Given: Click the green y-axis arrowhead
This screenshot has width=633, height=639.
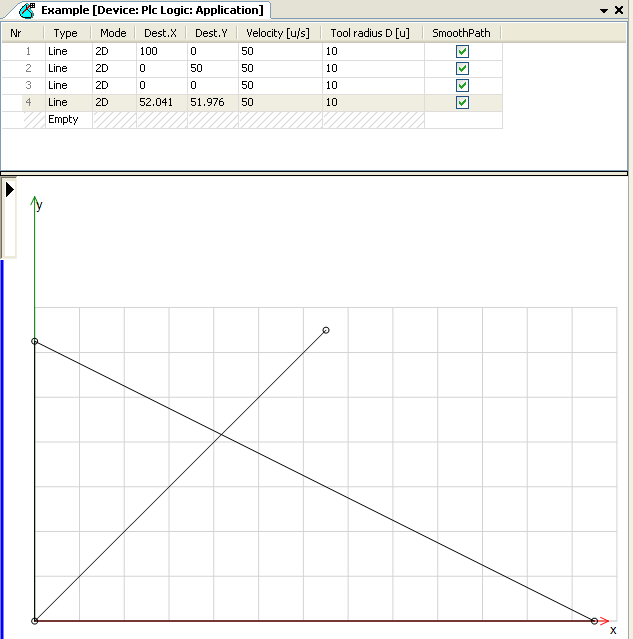Looking at the screenshot, I should [35, 200].
